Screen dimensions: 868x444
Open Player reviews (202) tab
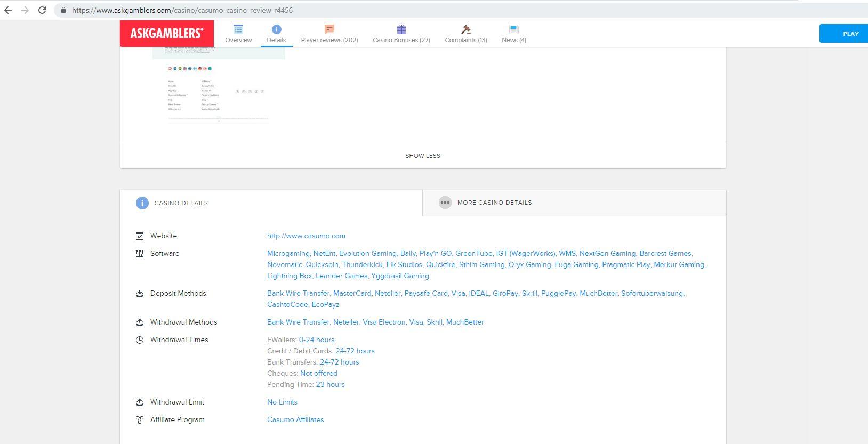click(329, 40)
